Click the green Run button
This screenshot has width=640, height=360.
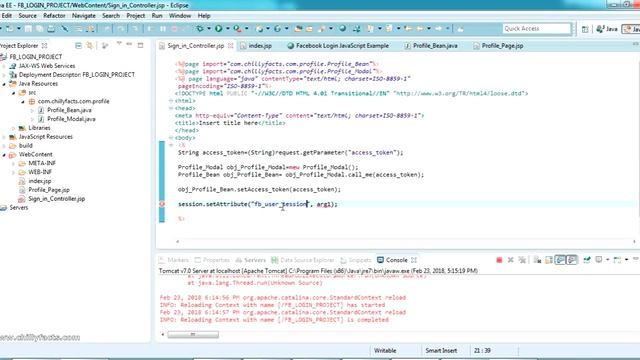(x=219, y=29)
